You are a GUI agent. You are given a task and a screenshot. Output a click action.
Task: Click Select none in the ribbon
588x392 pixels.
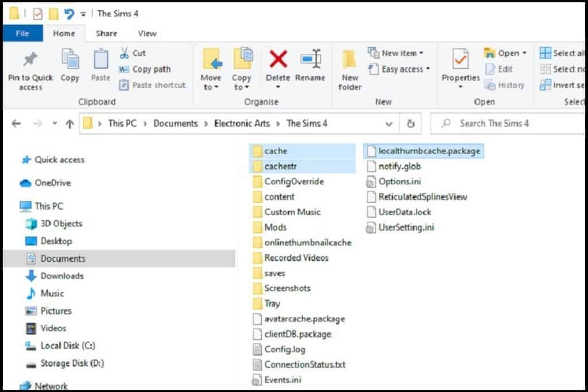click(562, 69)
